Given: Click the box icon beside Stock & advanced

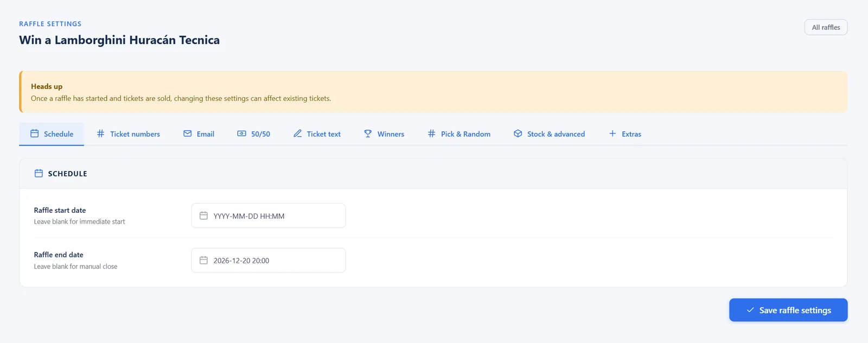Looking at the screenshot, I should point(518,134).
